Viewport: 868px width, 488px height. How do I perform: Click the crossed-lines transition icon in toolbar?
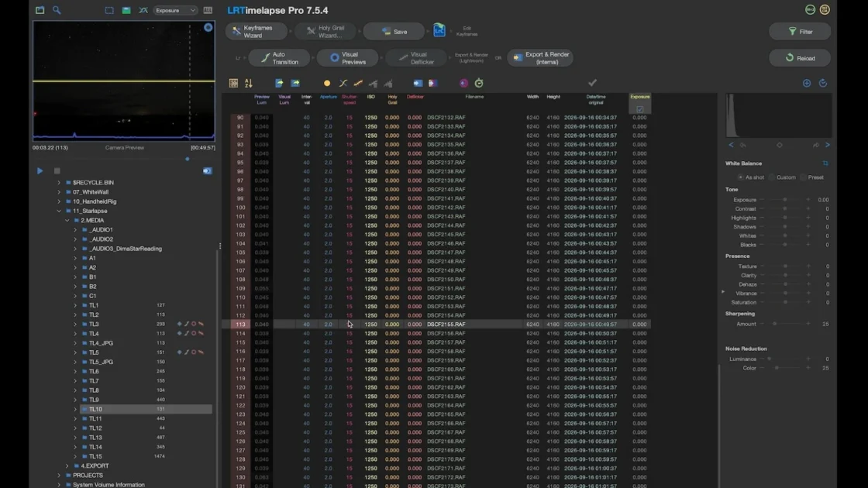coord(343,83)
